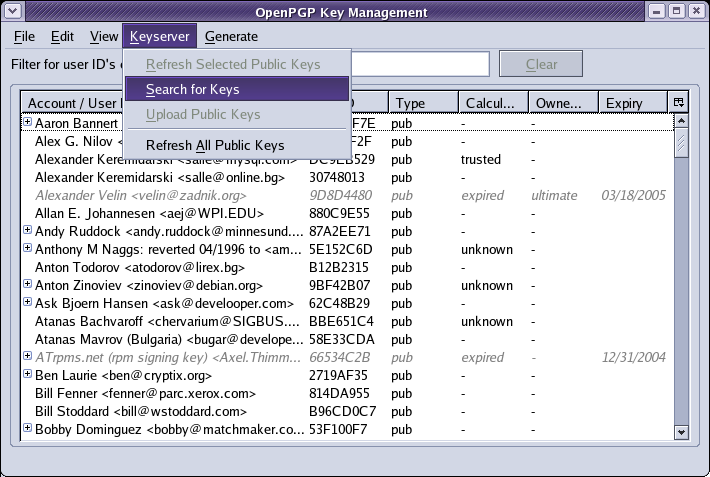Screen dimensions: 710x477
Task: Expand the Anthony M Naggs key
Action: click(27, 248)
